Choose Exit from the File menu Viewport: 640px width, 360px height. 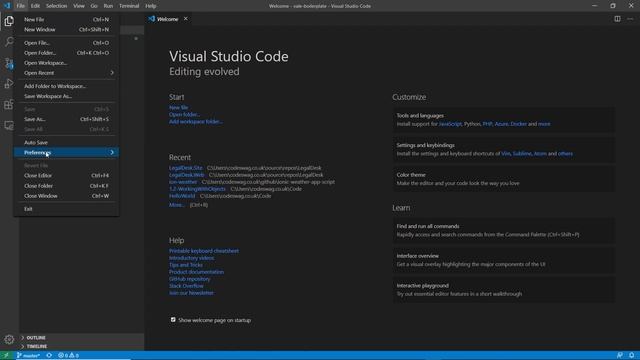pos(66,209)
